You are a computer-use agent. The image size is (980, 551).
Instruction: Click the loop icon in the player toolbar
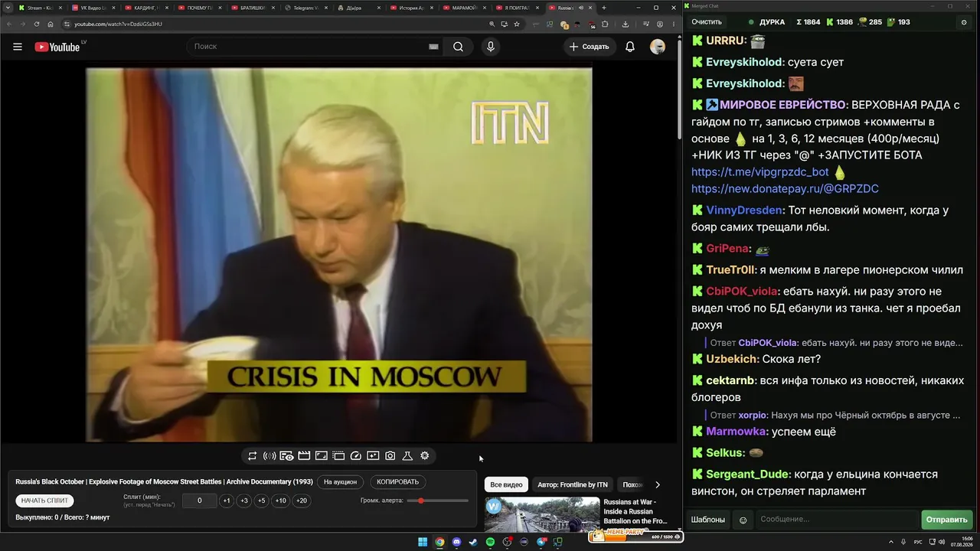(252, 456)
